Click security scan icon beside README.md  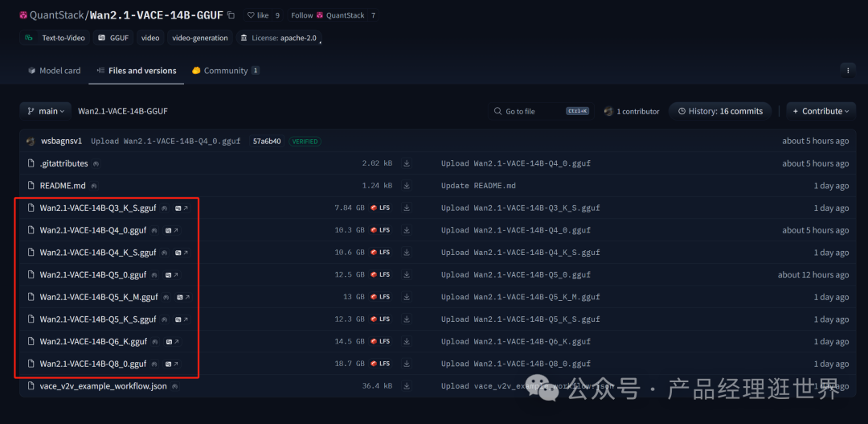tap(93, 186)
